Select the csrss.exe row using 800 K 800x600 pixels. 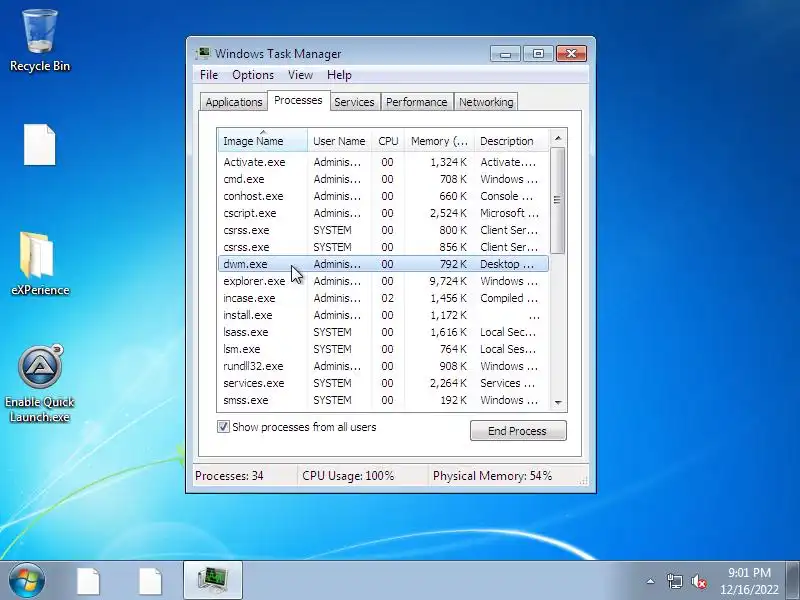[383, 230]
